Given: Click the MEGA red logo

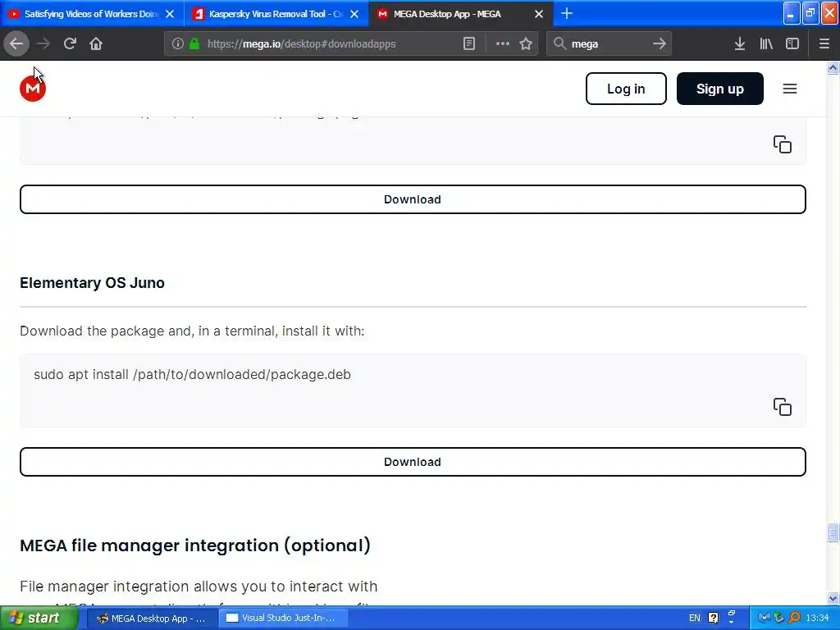Looking at the screenshot, I should (33, 89).
